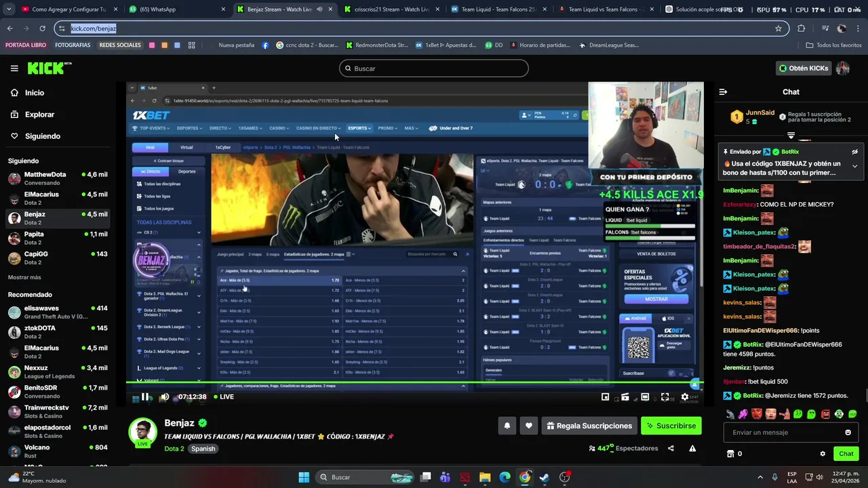Follow Benjaz with the heart icon
The width and height of the screenshot is (868, 488).
click(529, 426)
